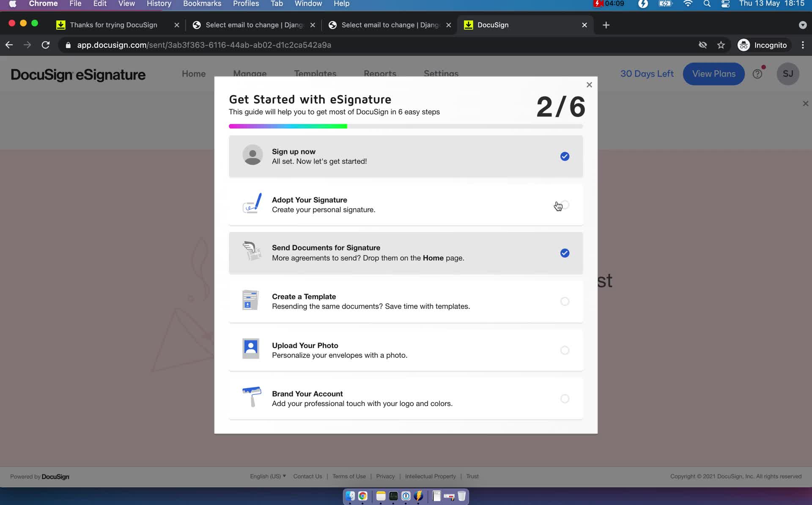Toggle the Adopt Your Signature step checkbox
Image resolution: width=812 pixels, height=505 pixels.
point(564,205)
